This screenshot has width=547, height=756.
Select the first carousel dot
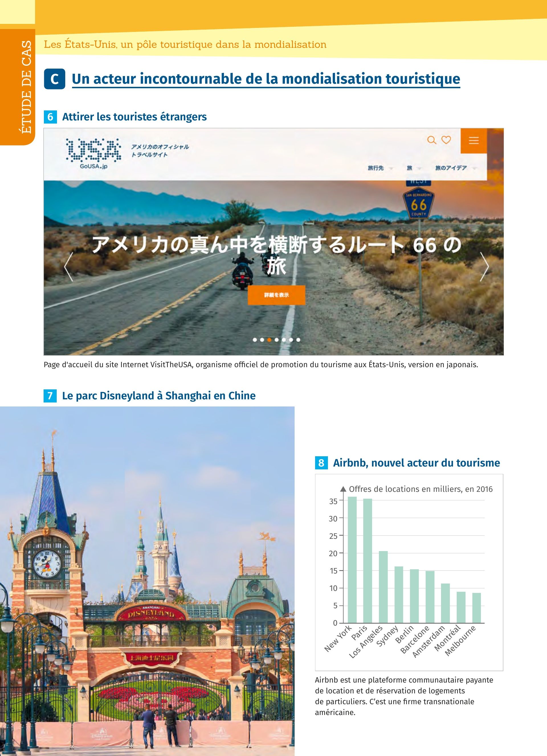click(x=255, y=340)
